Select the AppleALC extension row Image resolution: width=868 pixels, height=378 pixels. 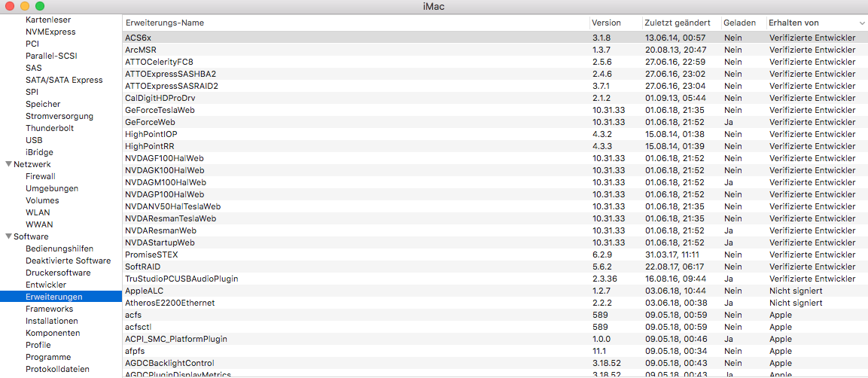pos(495,291)
